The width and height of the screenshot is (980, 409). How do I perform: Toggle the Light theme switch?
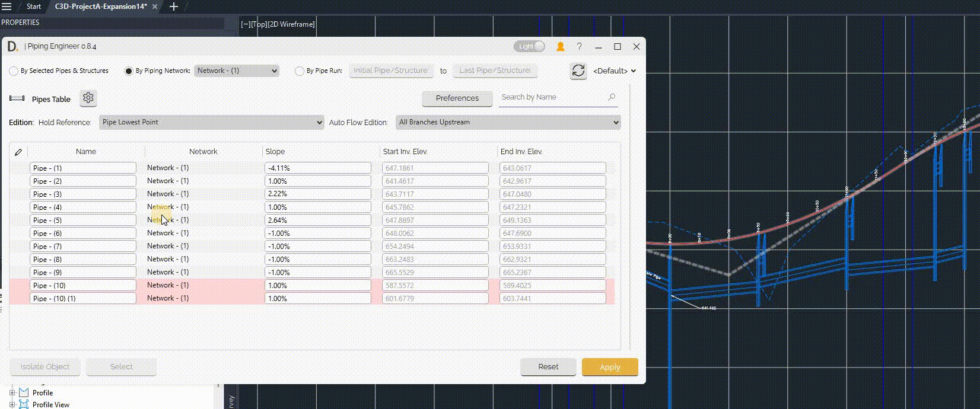(529, 46)
